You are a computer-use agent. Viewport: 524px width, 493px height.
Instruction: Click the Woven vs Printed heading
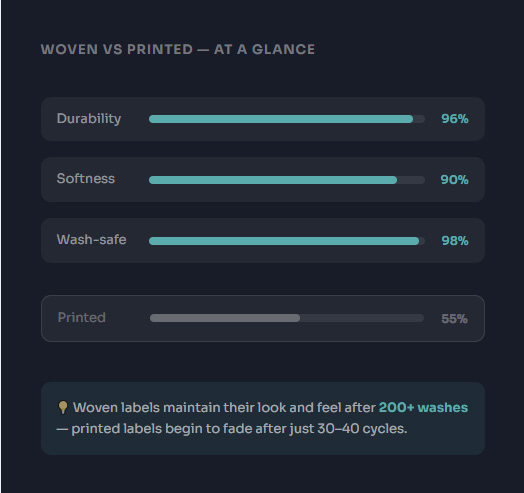pyautogui.click(x=178, y=49)
